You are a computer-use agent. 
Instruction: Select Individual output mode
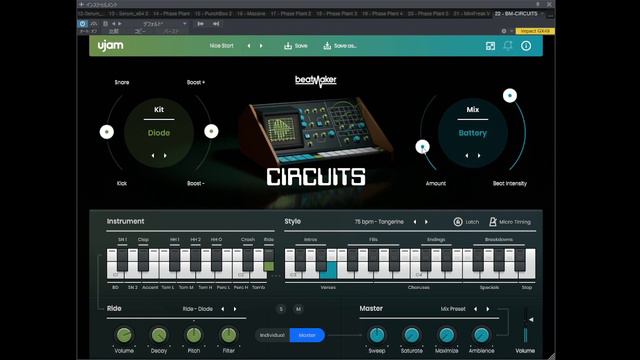272,335
